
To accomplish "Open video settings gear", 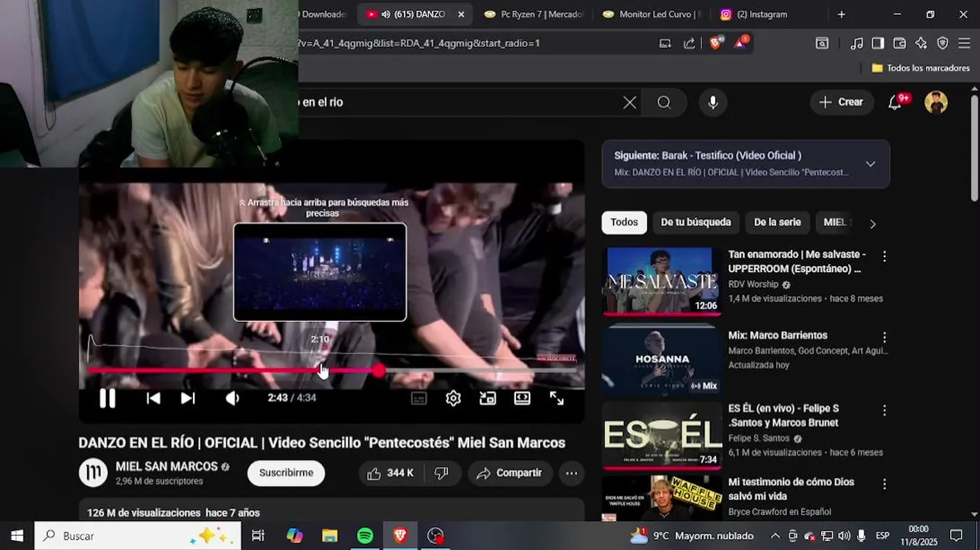I will (453, 398).
